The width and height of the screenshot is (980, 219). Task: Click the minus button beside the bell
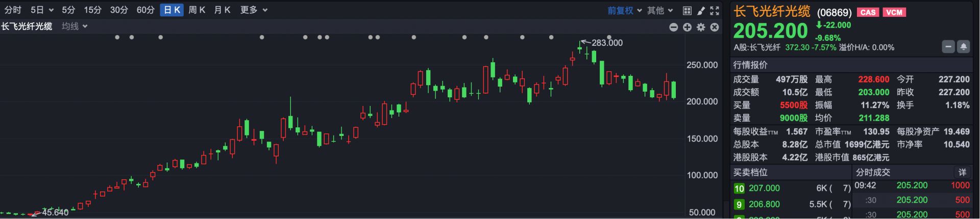pos(948,47)
